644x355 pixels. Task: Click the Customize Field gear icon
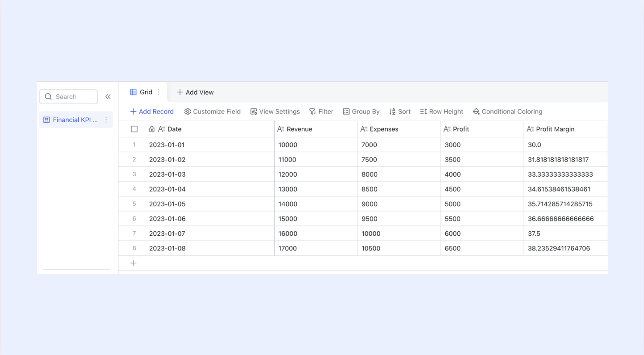(x=187, y=111)
